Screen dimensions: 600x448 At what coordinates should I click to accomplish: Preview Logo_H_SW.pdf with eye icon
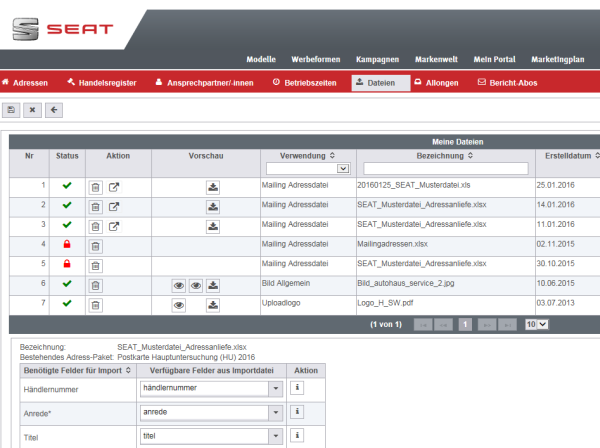click(179, 305)
